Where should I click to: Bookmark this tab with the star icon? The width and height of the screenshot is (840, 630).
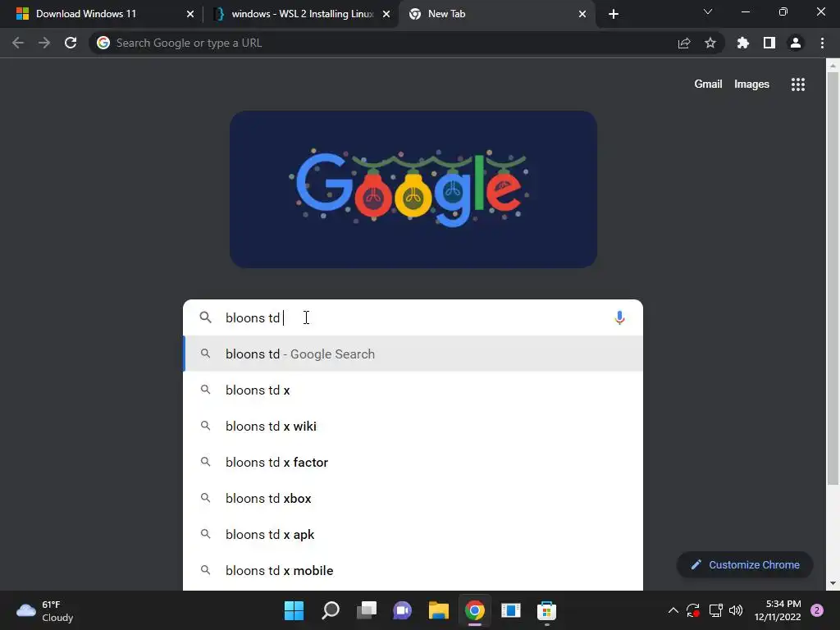click(710, 43)
